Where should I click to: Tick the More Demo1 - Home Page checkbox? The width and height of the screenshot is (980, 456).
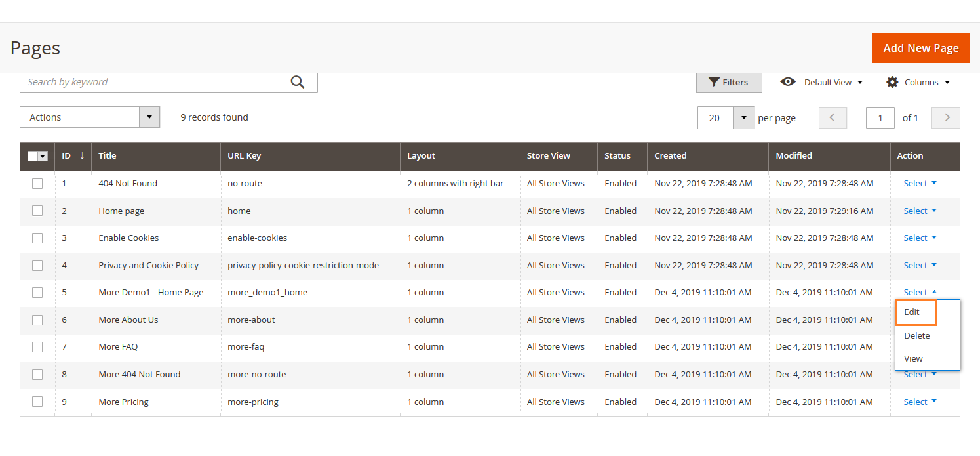(x=37, y=293)
